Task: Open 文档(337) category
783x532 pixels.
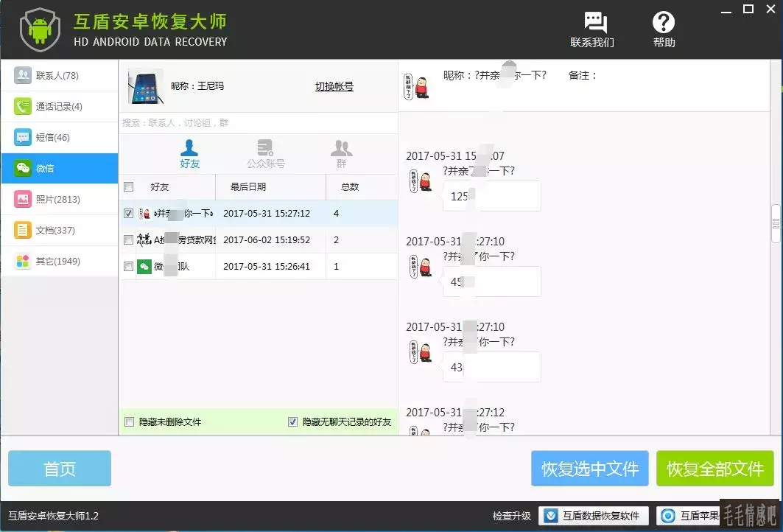Action: (x=60, y=231)
